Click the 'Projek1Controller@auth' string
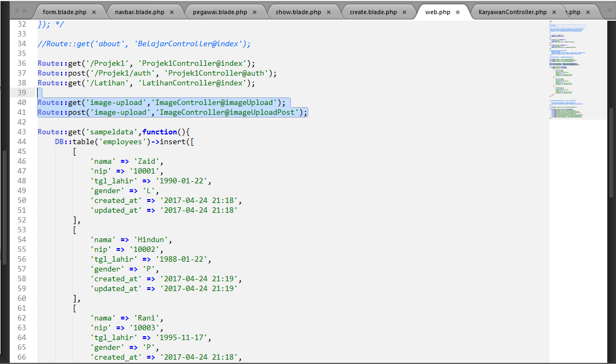Screen dimensions: 616x364 coord(216,73)
